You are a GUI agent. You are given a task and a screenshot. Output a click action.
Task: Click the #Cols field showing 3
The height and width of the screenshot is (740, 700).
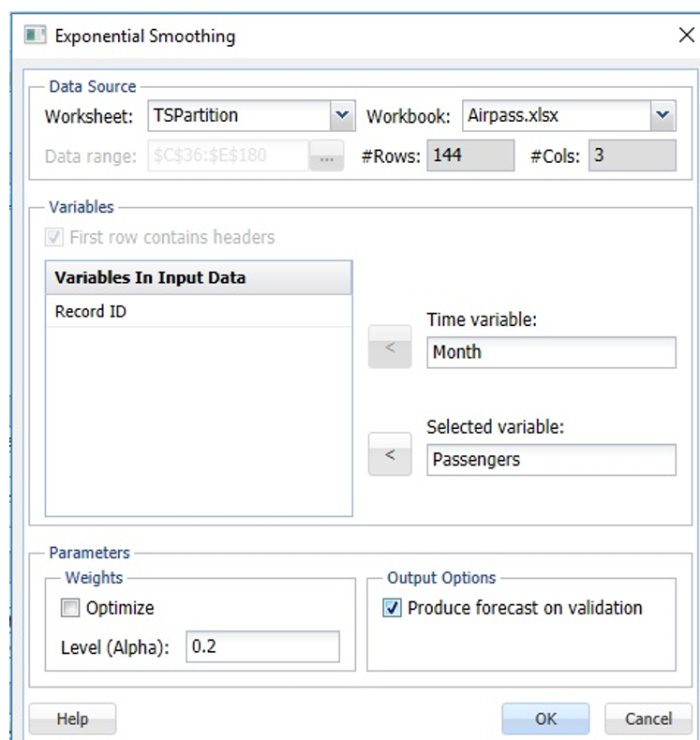(x=632, y=155)
